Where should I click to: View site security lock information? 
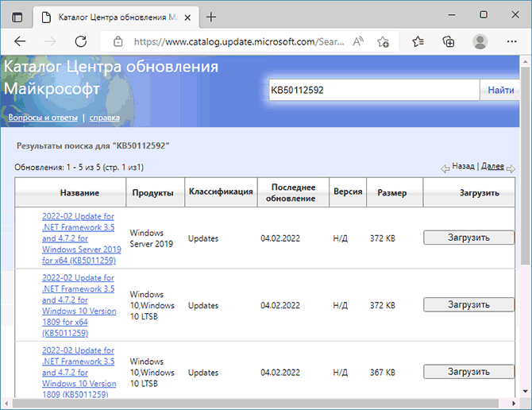(x=118, y=41)
